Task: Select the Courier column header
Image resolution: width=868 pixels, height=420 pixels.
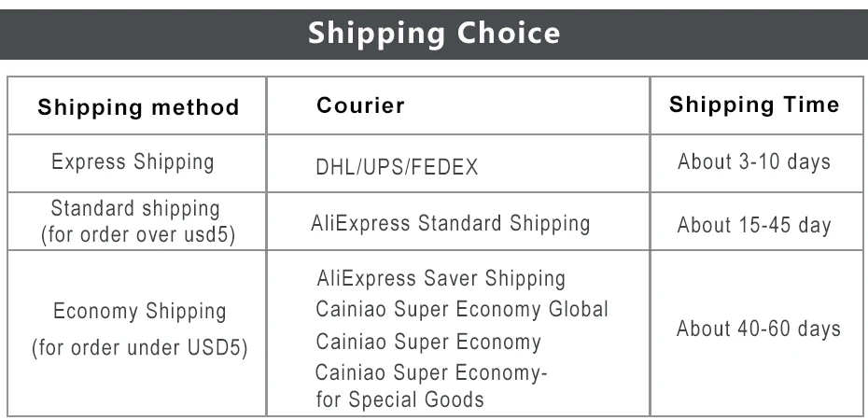Action: pos(360,105)
